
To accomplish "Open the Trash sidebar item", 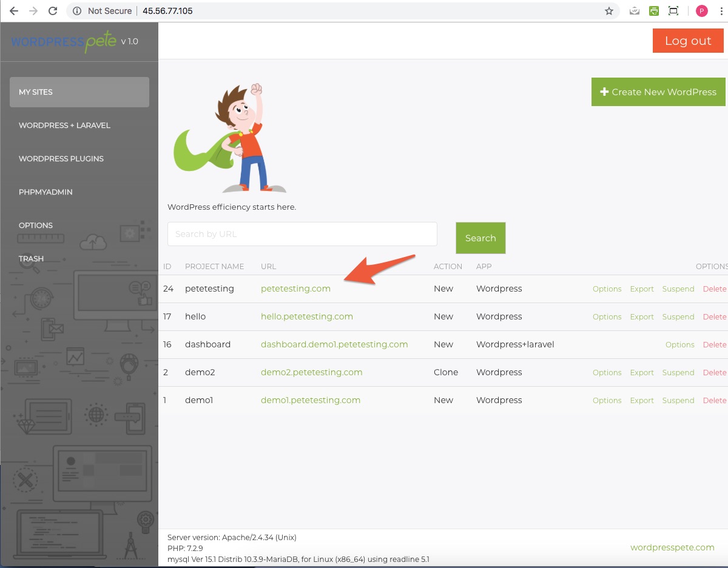I will pyautogui.click(x=31, y=259).
